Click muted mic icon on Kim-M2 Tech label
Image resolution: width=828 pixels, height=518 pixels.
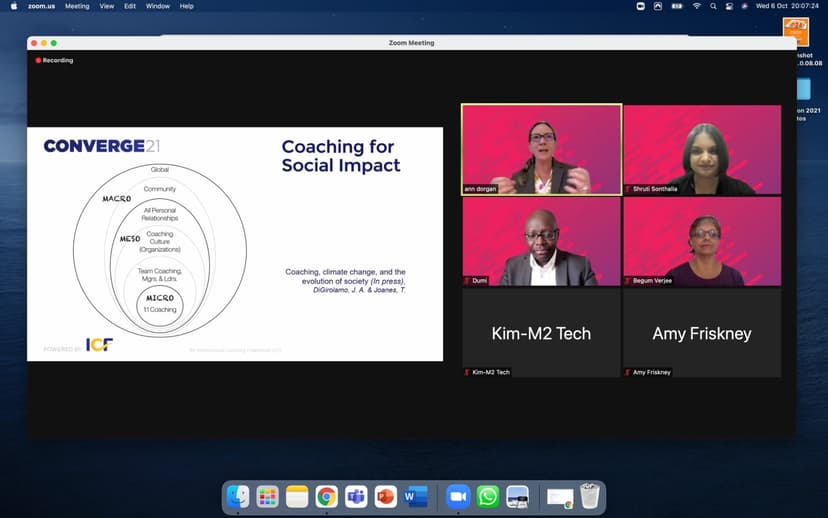(x=467, y=372)
